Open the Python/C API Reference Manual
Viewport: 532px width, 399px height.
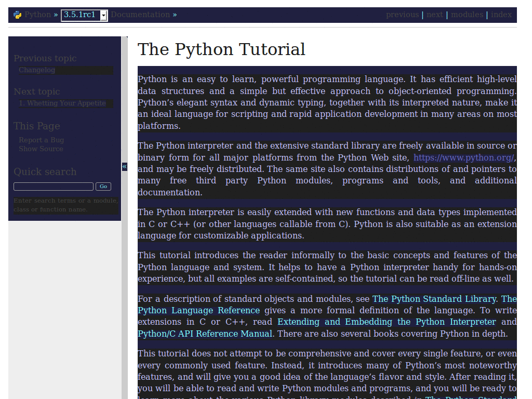point(204,334)
